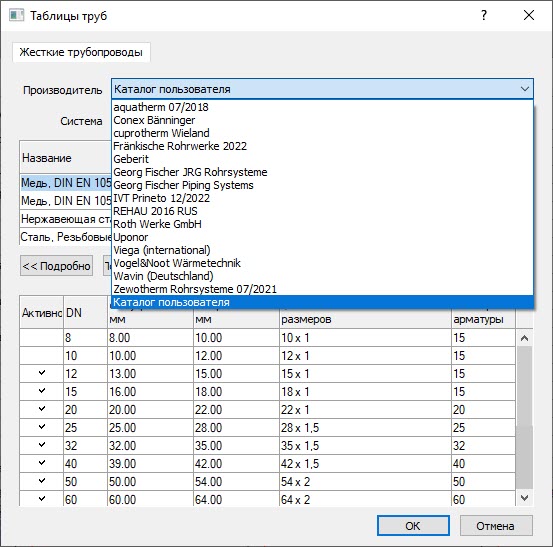
Task: Click table scrollbar up arrow
Action: tap(524, 338)
